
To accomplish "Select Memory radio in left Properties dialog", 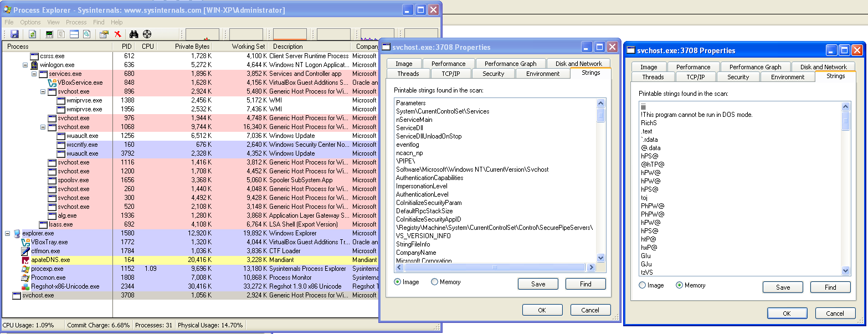I will tap(435, 282).
